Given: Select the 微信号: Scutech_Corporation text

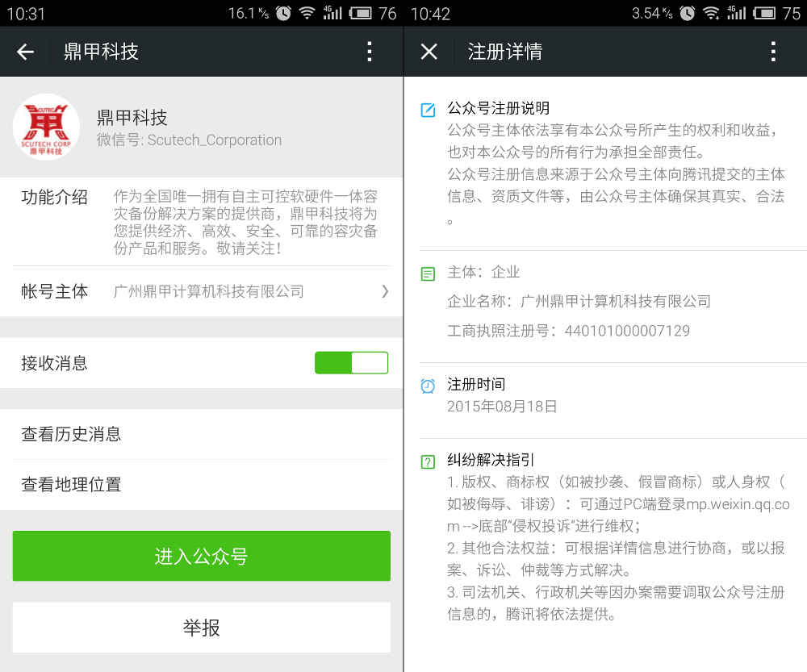Looking at the screenshot, I should coord(189,140).
